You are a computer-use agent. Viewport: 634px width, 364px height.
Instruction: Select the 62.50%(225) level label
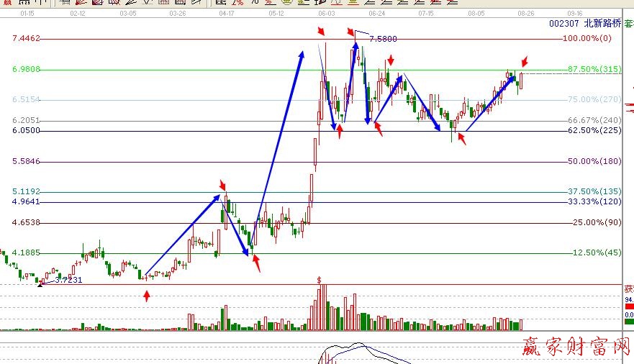point(594,130)
